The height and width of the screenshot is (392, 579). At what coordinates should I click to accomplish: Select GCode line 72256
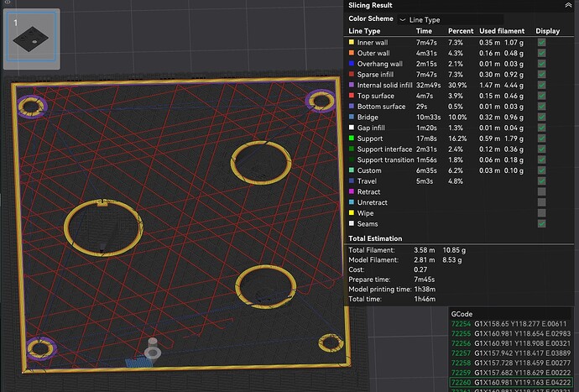[x=511, y=343]
